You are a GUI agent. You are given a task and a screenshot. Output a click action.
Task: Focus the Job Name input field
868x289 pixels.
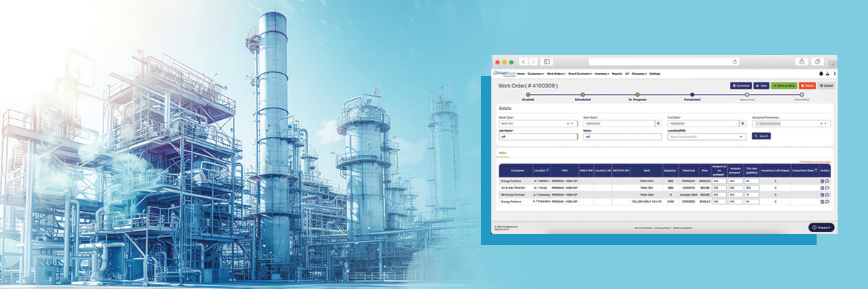(x=538, y=137)
